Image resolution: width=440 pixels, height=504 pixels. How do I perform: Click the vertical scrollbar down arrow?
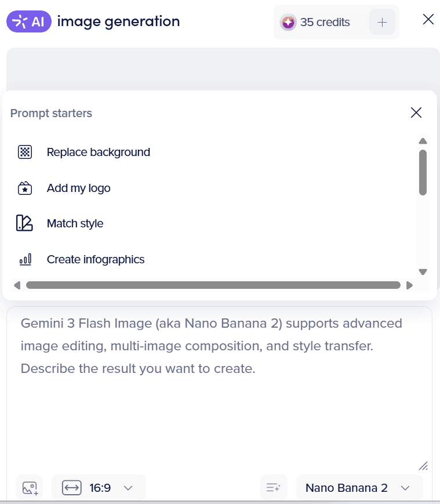pos(423,271)
